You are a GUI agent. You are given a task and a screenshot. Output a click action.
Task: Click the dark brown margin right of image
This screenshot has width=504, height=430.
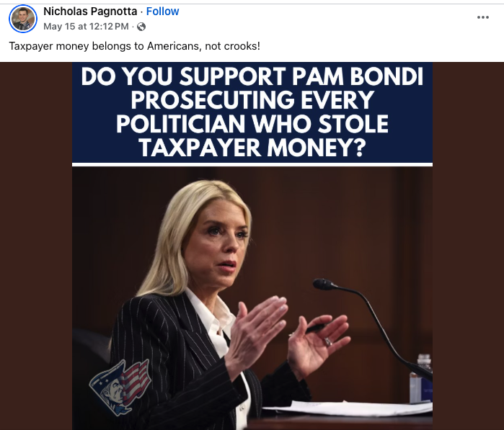click(x=468, y=246)
